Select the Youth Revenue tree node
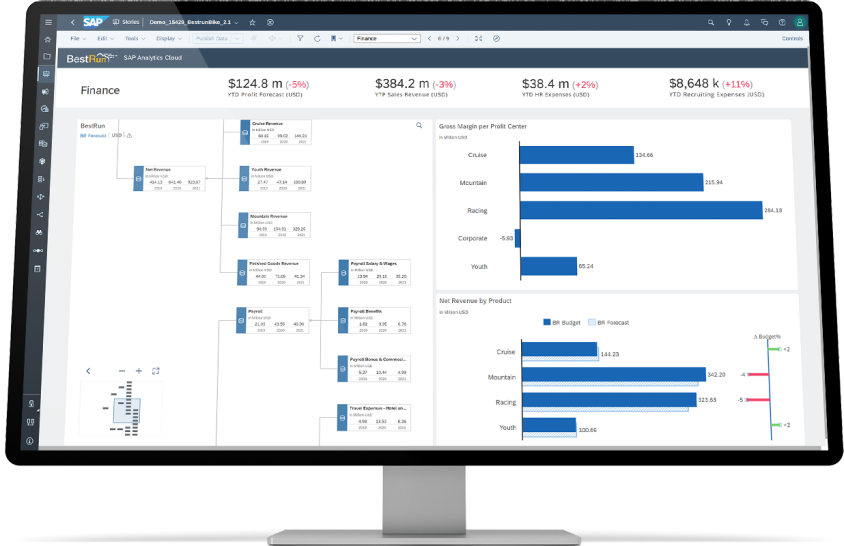Image resolution: width=844 pixels, height=546 pixels. pos(275,178)
